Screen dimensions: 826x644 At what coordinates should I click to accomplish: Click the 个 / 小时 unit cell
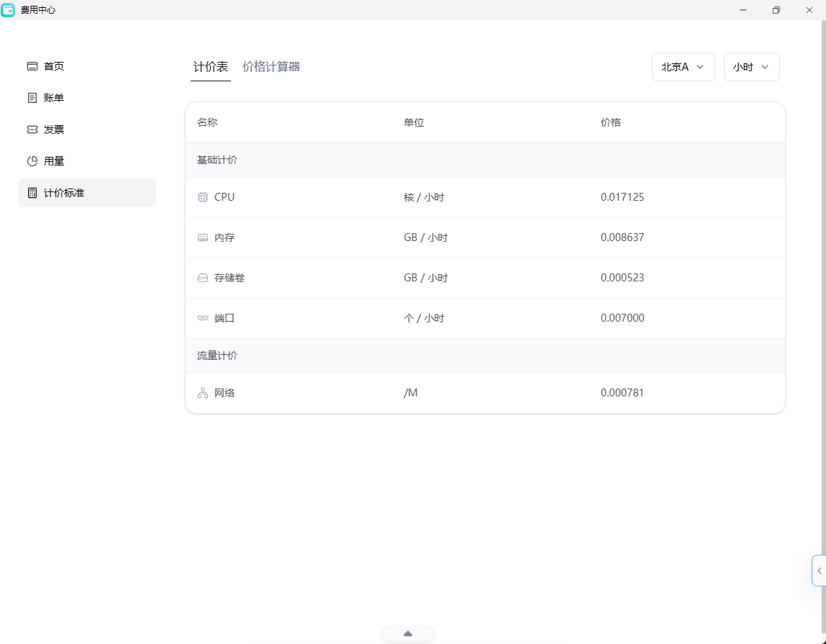click(x=424, y=318)
